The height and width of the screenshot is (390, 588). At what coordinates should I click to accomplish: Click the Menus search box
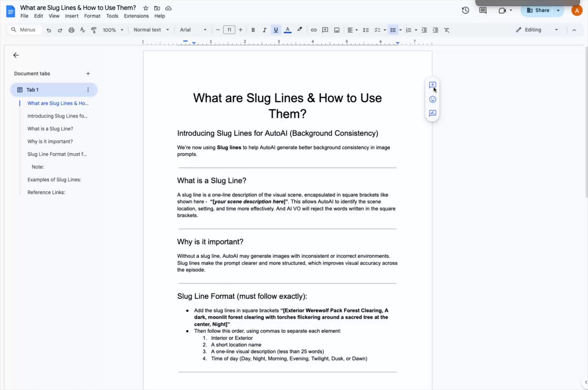click(x=24, y=30)
